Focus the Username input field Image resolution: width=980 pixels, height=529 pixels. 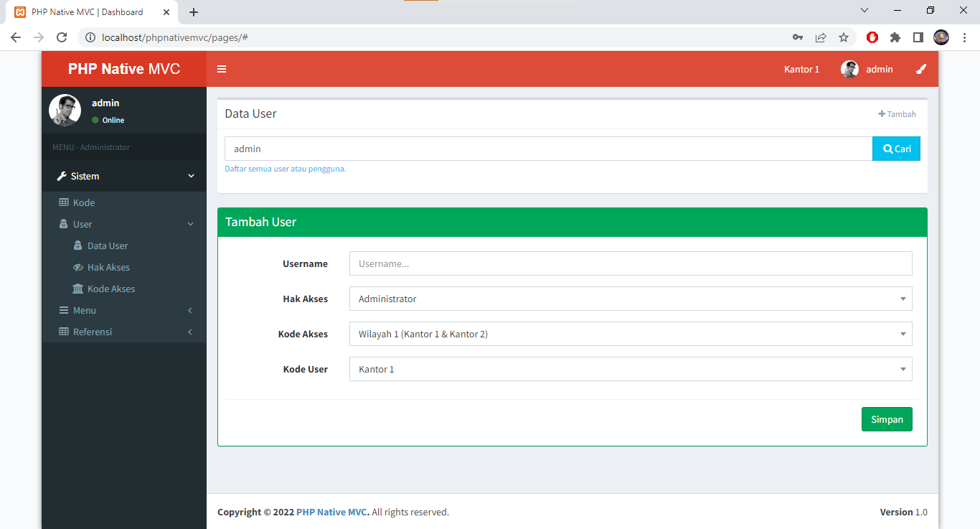(631, 263)
